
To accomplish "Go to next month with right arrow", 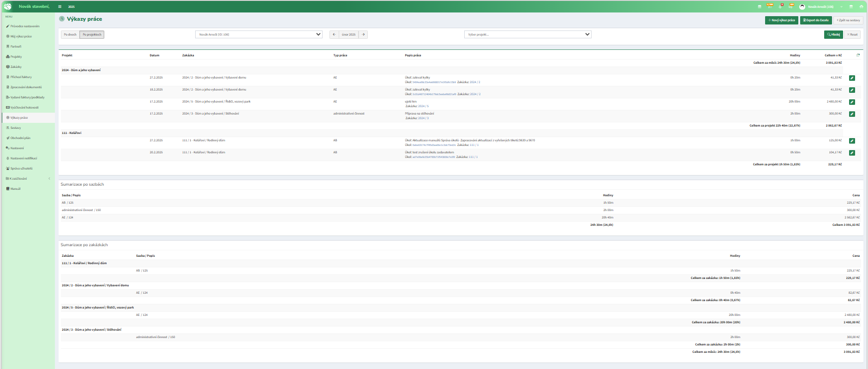I will coord(363,35).
